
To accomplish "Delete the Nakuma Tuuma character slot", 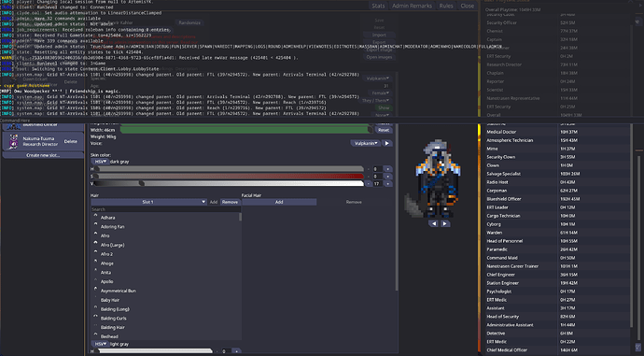I will click(x=70, y=141).
